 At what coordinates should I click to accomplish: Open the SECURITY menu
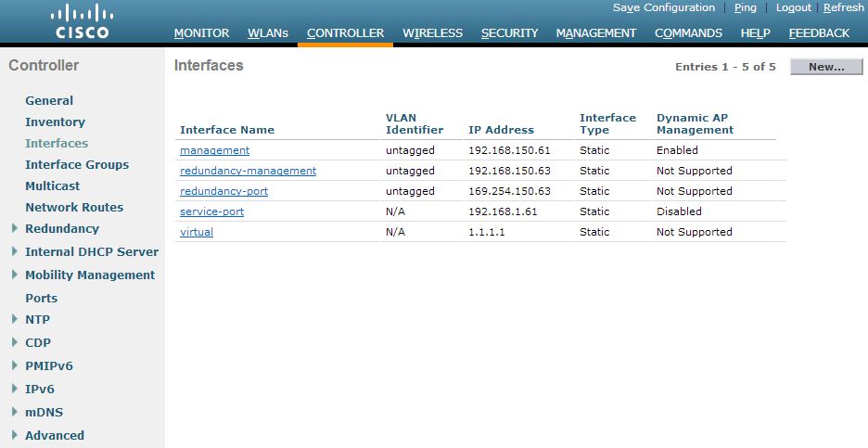click(x=509, y=33)
